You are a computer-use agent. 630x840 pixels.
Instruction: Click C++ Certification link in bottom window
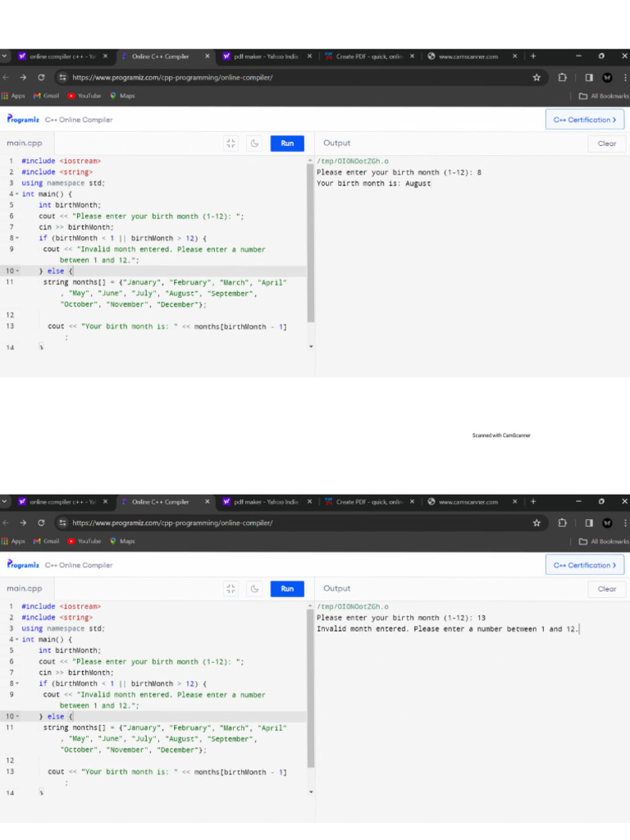[x=584, y=565]
